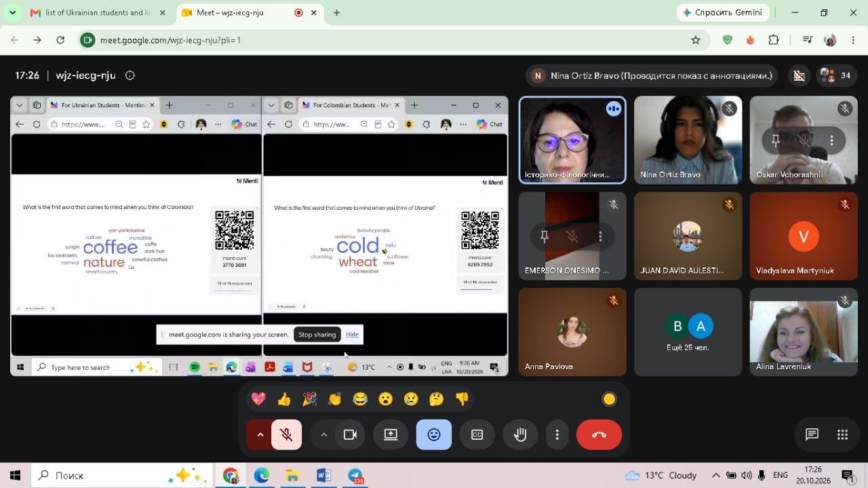Turn on closed captions
Viewport: 868px width, 488px height.
[477, 435]
